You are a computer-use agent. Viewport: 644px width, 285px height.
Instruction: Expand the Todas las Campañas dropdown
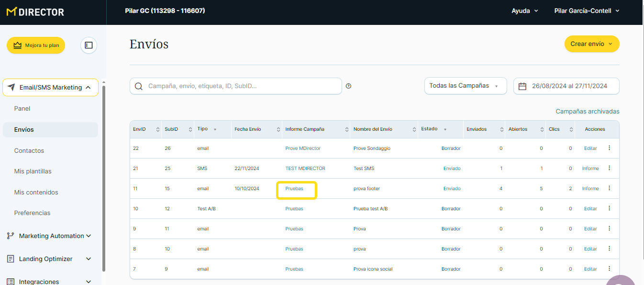click(465, 86)
